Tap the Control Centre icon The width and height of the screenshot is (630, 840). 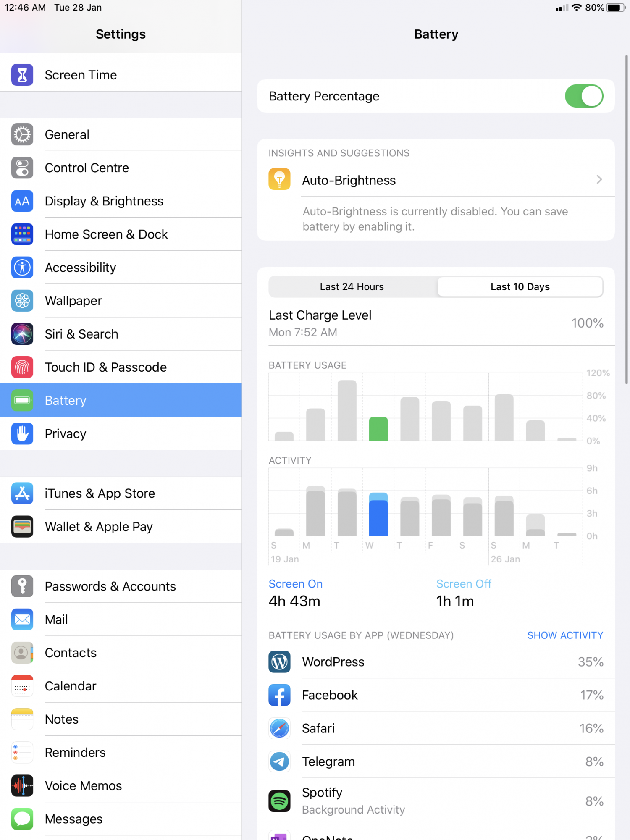point(22,168)
